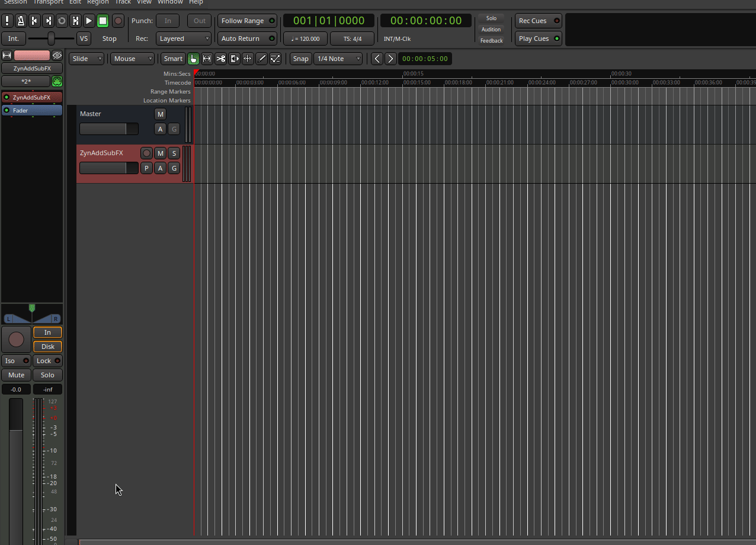The image size is (756, 545).
Task: Select the Draw pencil tool
Action: [261, 59]
